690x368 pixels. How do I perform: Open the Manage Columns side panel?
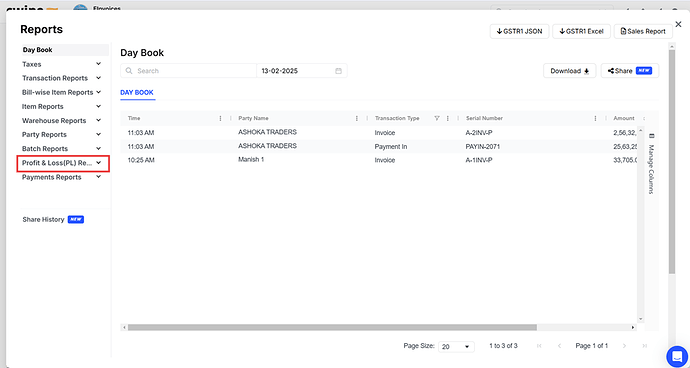tap(651, 163)
